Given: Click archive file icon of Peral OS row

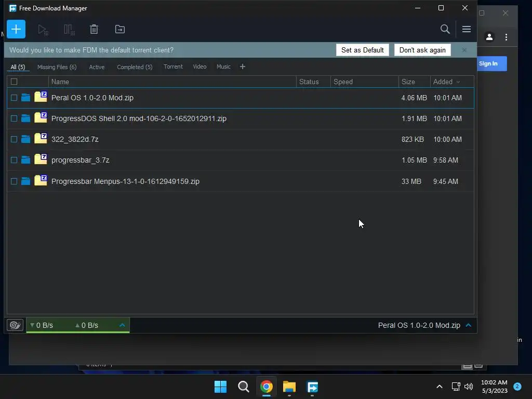Looking at the screenshot, I should pyautogui.click(x=41, y=97).
